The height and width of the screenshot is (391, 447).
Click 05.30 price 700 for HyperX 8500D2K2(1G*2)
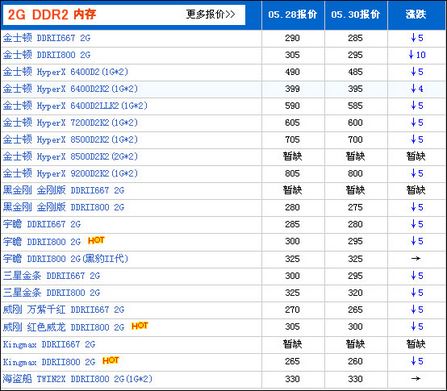click(x=355, y=140)
